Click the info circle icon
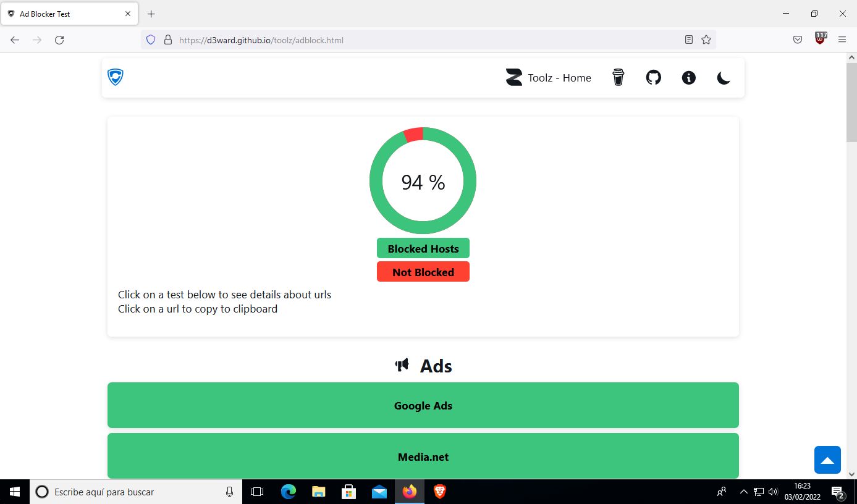 point(688,77)
